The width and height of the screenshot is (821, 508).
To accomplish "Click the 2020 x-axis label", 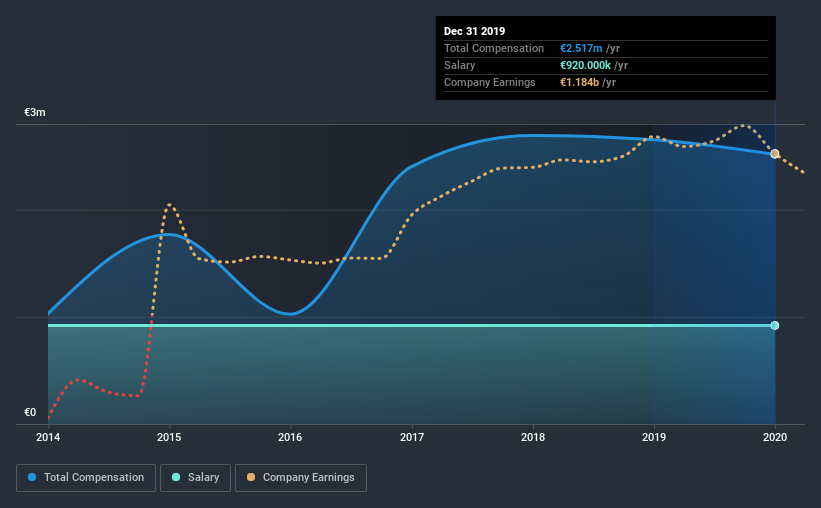I will (775, 437).
